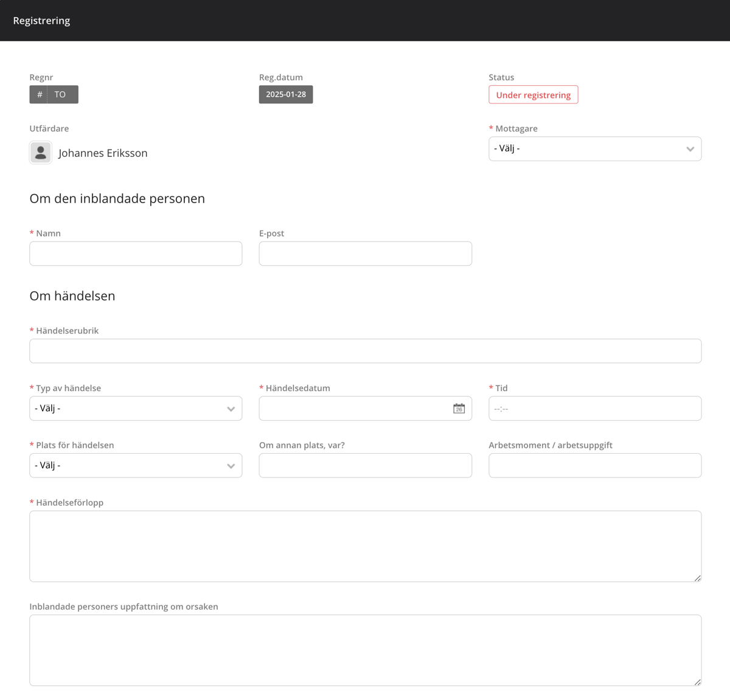
Task: Click the Under registrering status button
Action: coord(533,95)
